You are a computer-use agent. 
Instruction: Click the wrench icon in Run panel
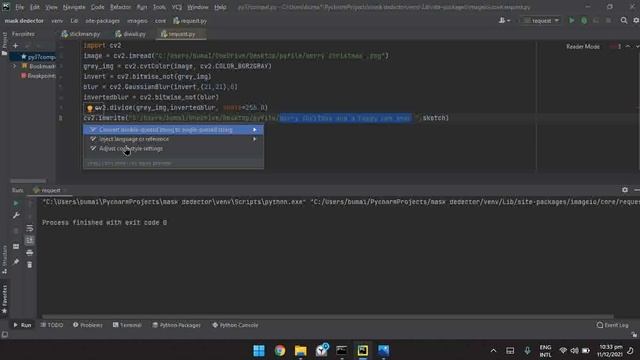(x=16, y=215)
